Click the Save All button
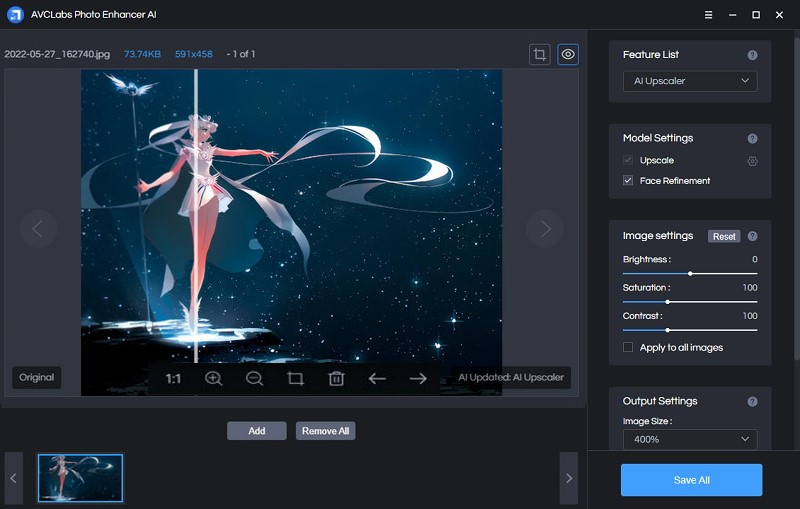Viewport: 800px width, 509px height. point(691,480)
